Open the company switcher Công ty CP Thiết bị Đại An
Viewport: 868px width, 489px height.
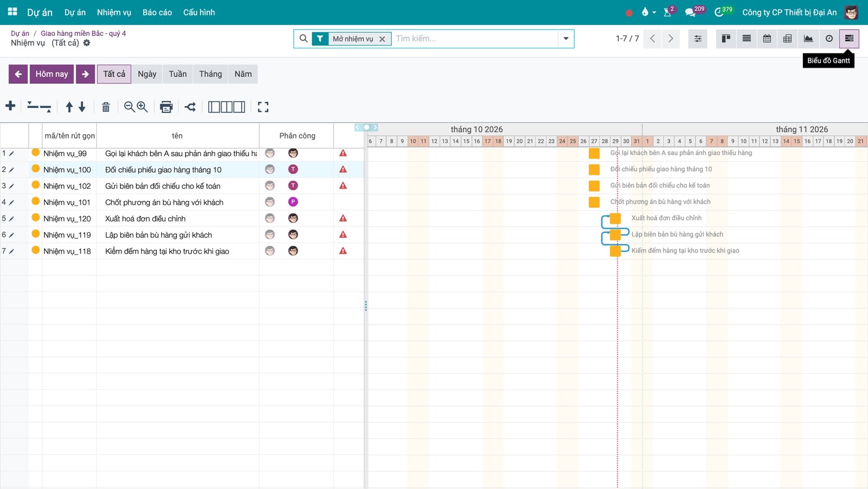(789, 12)
